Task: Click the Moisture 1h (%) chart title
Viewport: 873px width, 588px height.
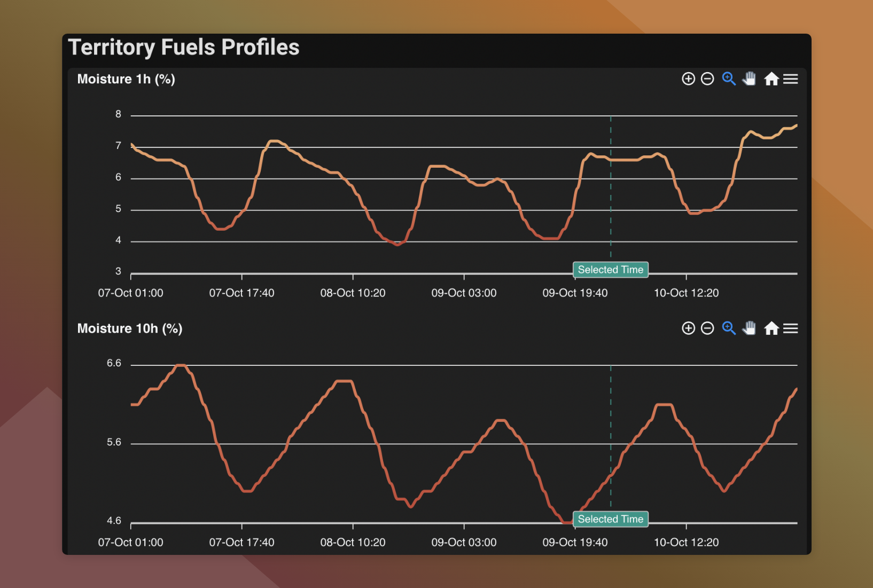Action: coord(126,79)
